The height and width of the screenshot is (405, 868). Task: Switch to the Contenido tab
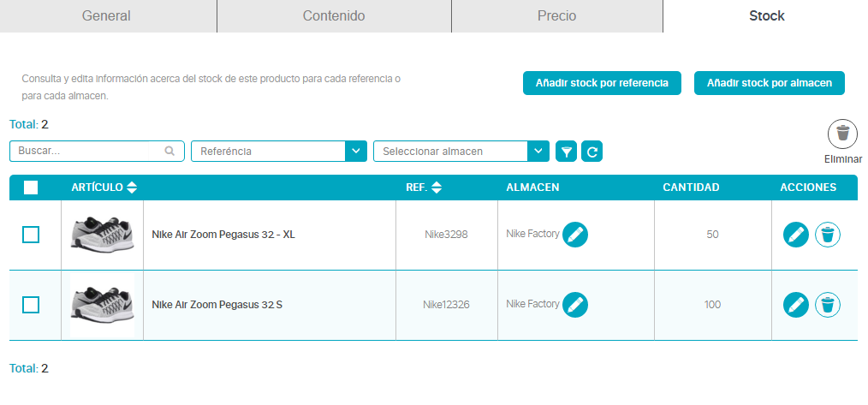334,16
